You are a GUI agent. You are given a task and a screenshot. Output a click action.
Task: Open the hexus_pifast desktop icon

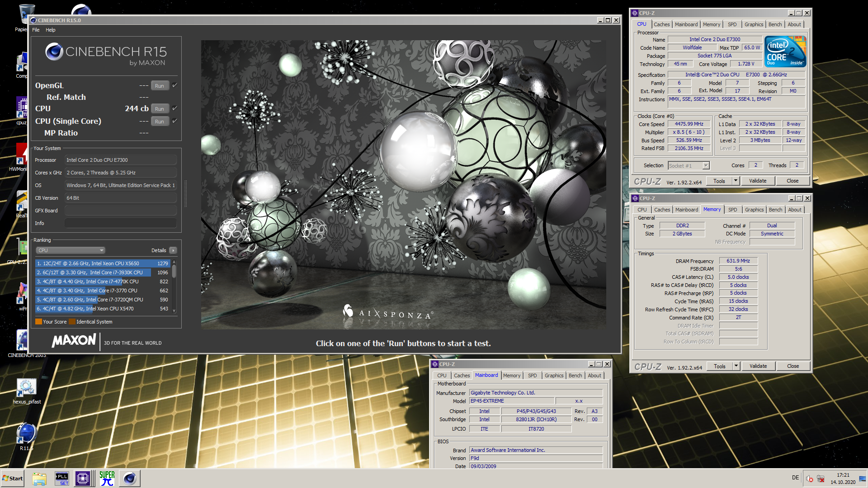(26, 390)
